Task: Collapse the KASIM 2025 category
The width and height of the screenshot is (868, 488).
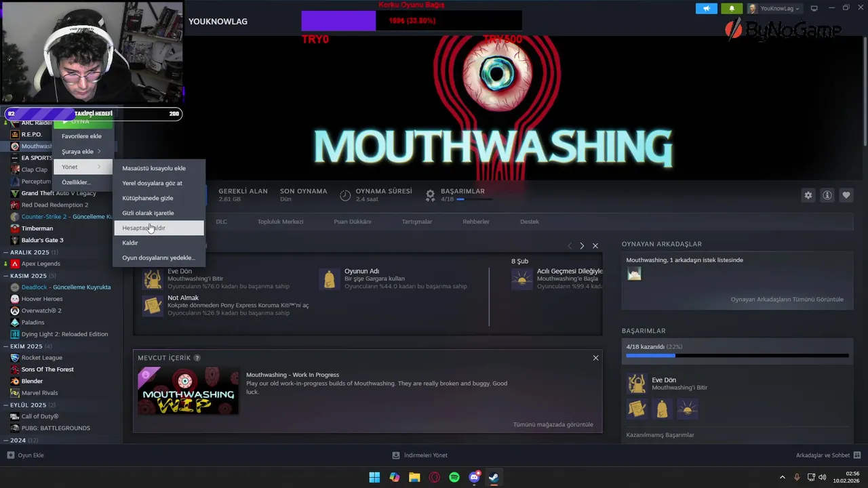Action: click(x=6, y=276)
